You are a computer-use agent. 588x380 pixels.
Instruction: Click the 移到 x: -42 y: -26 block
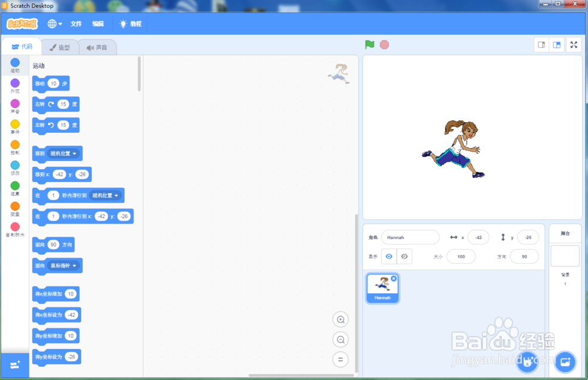[x=62, y=174]
